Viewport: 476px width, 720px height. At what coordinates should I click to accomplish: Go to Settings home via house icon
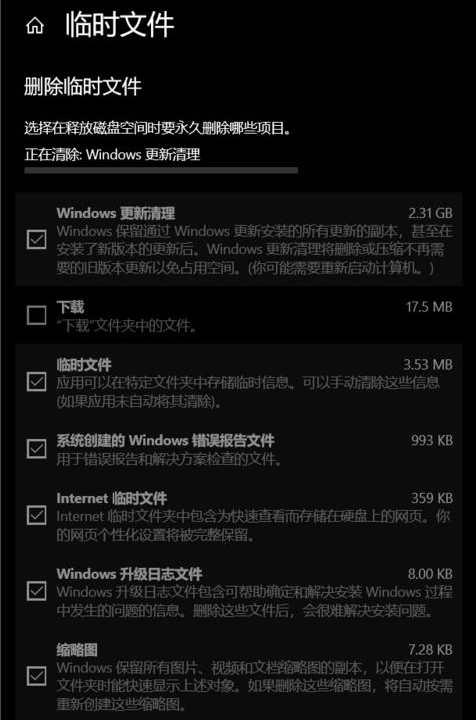35,26
